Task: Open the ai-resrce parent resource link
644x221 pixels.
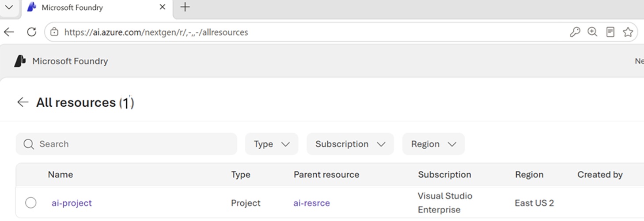Action: click(311, 203)
